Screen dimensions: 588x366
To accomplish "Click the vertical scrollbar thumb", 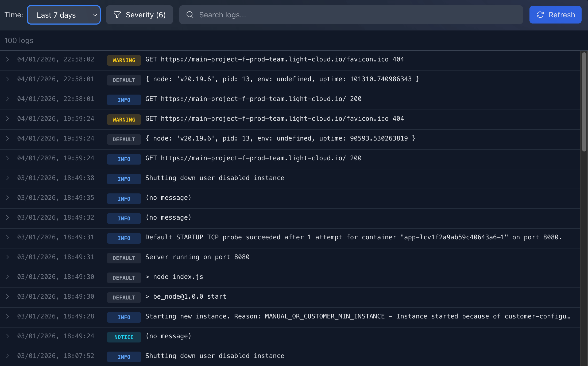I will tap(584, 102).
